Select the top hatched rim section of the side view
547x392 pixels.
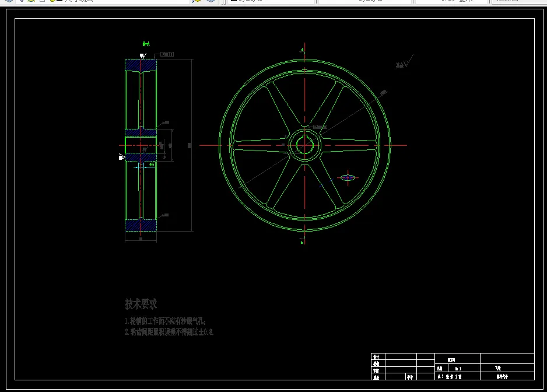tap(141, 65)
